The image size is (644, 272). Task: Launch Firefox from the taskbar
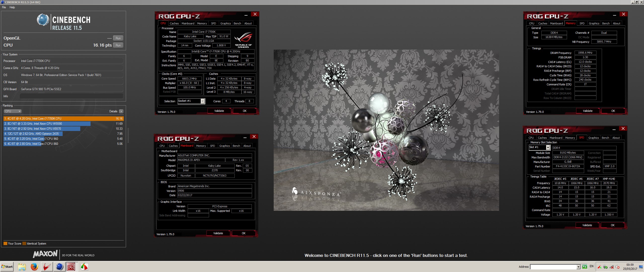[34, 267]
